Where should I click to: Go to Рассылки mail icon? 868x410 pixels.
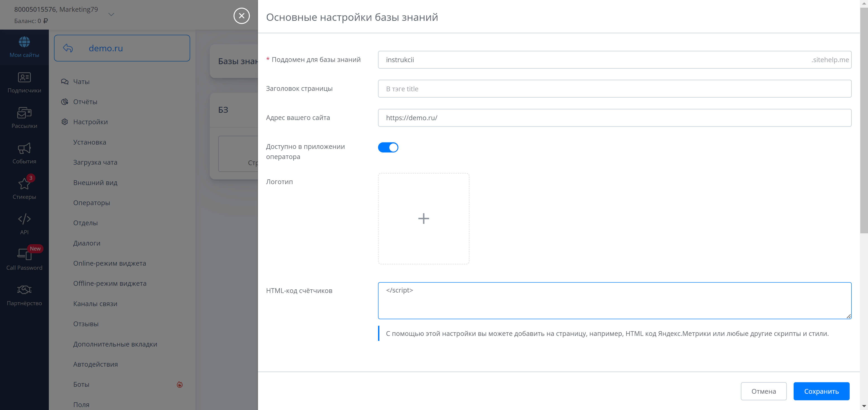[x=24, y=113]
